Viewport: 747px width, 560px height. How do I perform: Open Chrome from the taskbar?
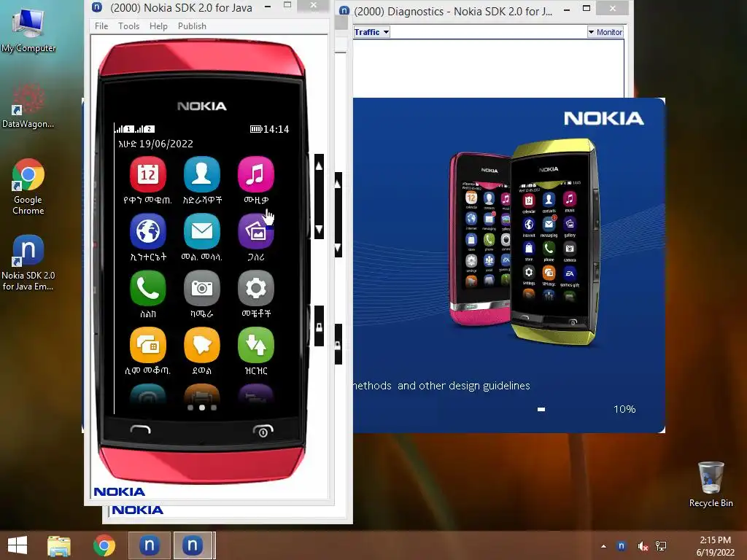[104, 545]
